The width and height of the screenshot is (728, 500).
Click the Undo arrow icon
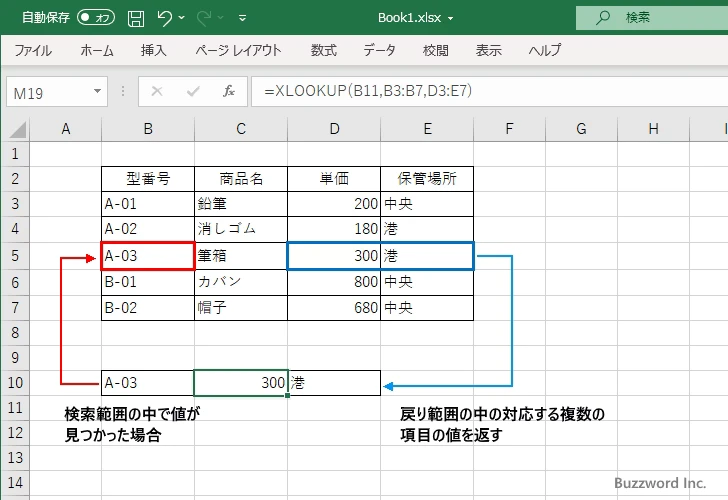164,18
